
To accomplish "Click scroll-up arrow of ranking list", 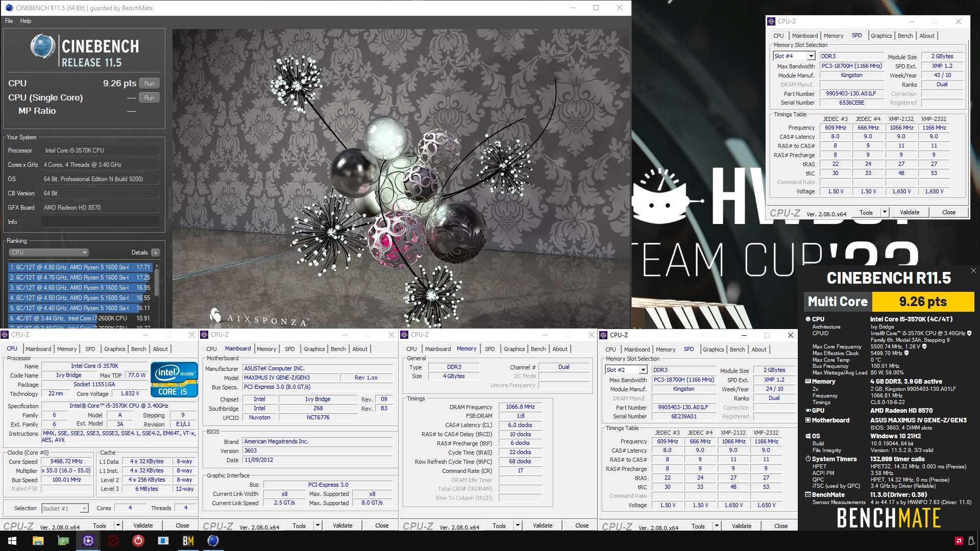I will (x=157, y=265).
